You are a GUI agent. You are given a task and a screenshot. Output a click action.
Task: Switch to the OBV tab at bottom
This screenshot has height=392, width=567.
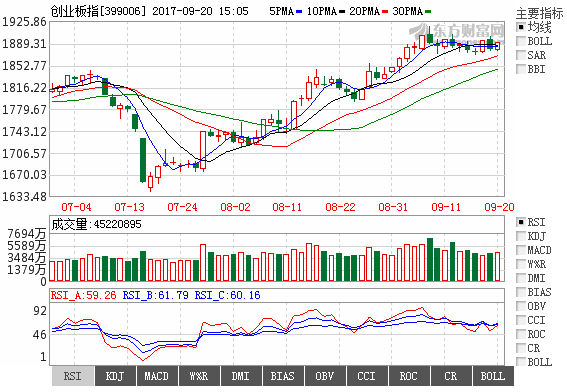pyautogui.click(x=325, y=376)
